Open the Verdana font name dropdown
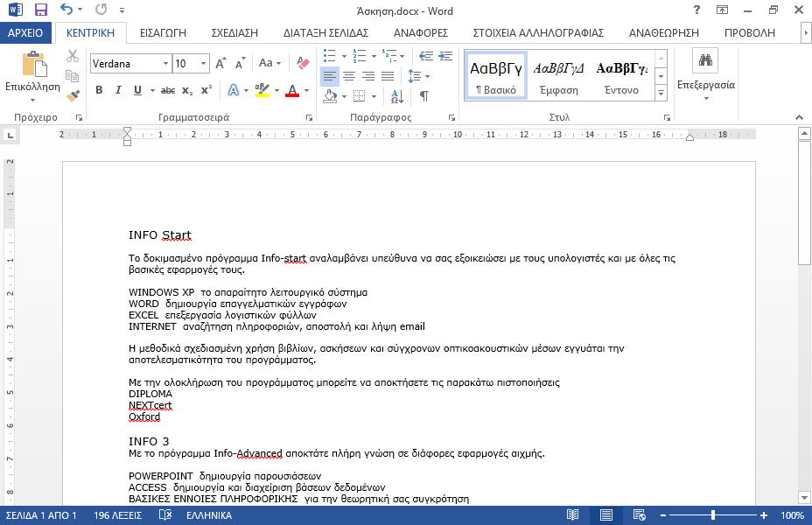Image resolution: width=812 pixels, height=525 pixels. coord(165,64)
